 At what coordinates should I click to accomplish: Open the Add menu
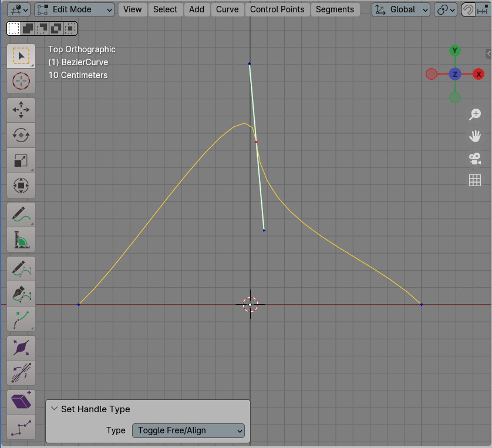[197, 10]
